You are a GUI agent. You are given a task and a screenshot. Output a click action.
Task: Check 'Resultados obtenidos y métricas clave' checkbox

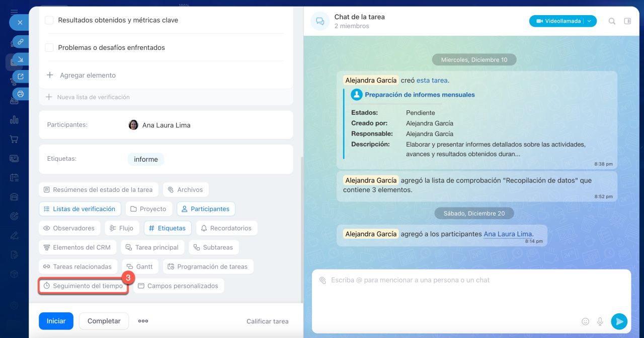pos(49,20)
